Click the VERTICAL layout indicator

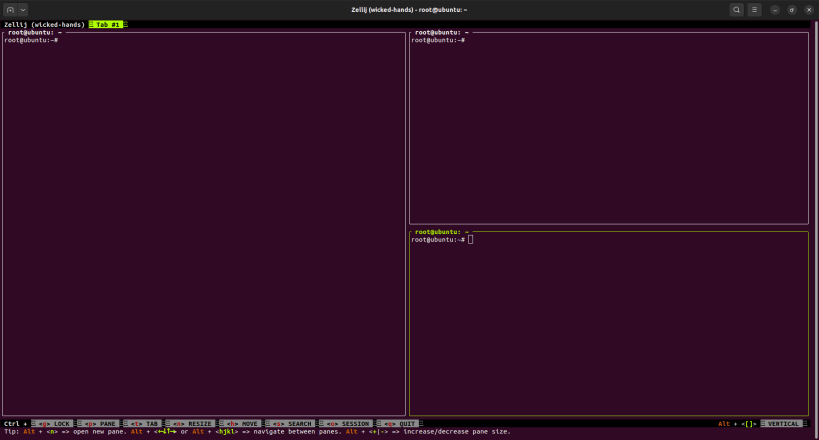(x=783, y=424)
